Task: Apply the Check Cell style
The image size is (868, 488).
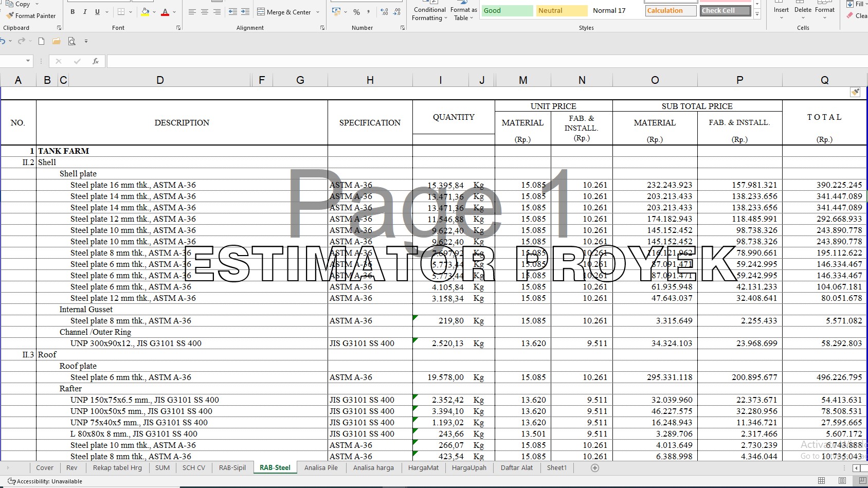Action: pyautogui.click(x=725, y=11)
